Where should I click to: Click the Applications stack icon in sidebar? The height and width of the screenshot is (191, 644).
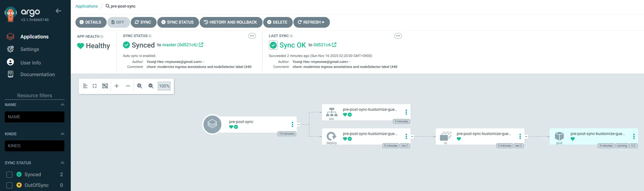click(x=10, y=37)
